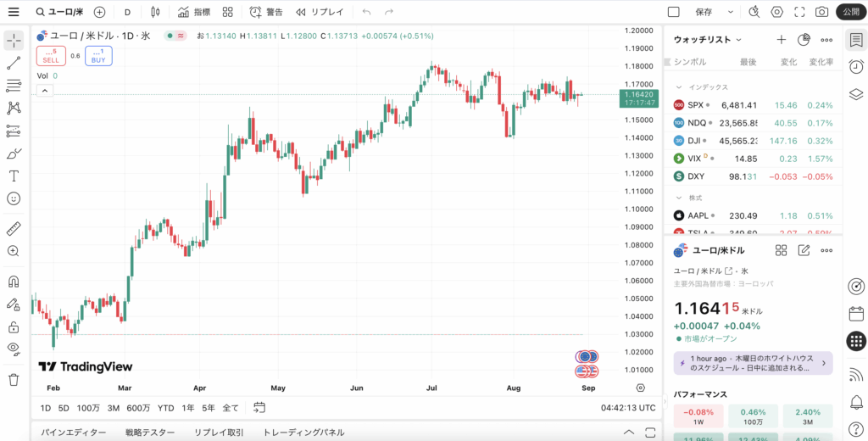This screenshot has width=868, height=441.
Task: Open the candlestick chart type selector
Action: tap(155, 12)
